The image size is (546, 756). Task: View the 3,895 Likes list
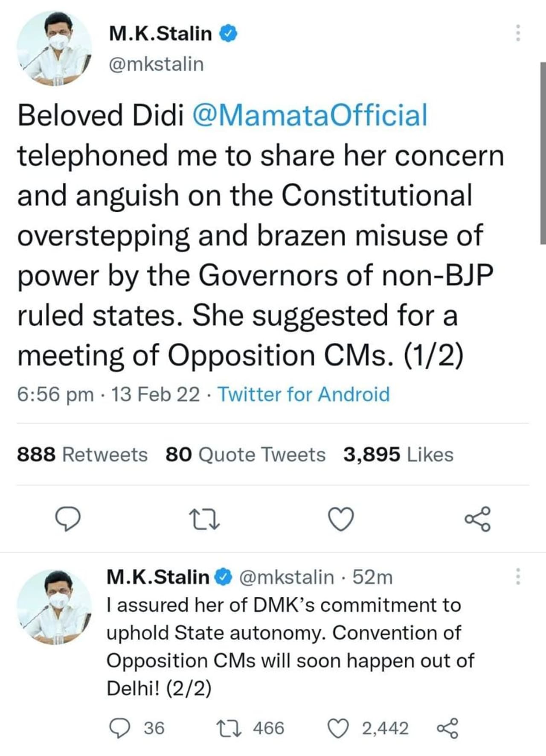pos(398,455)
